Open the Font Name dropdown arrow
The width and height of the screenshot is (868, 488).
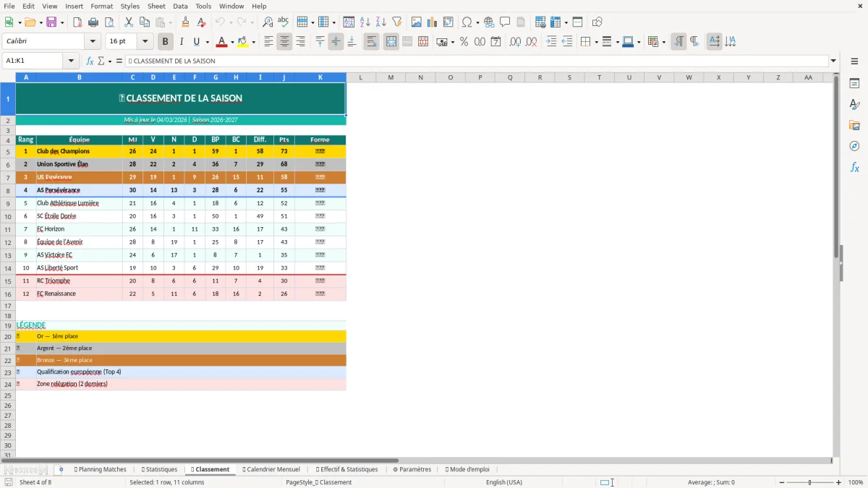click(92, 42)
